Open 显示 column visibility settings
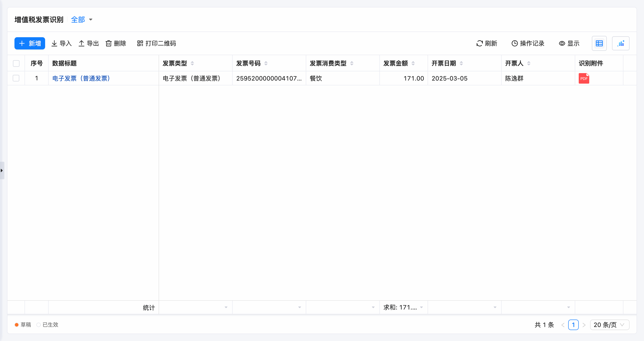644x341 pixels. (569, 44)
